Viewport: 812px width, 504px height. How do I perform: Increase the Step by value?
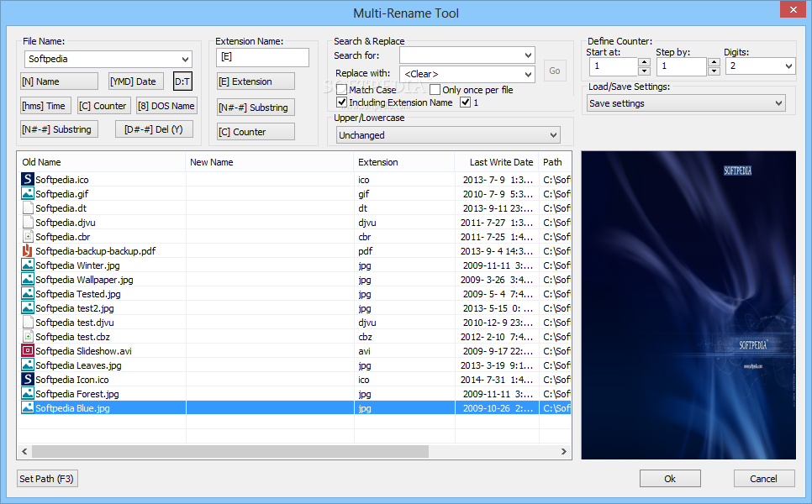[714, 62]
